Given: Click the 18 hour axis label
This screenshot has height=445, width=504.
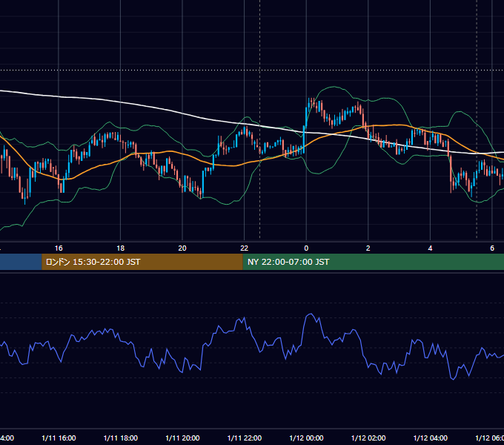Looking at the screenshot, I should (x=121, y=248).
